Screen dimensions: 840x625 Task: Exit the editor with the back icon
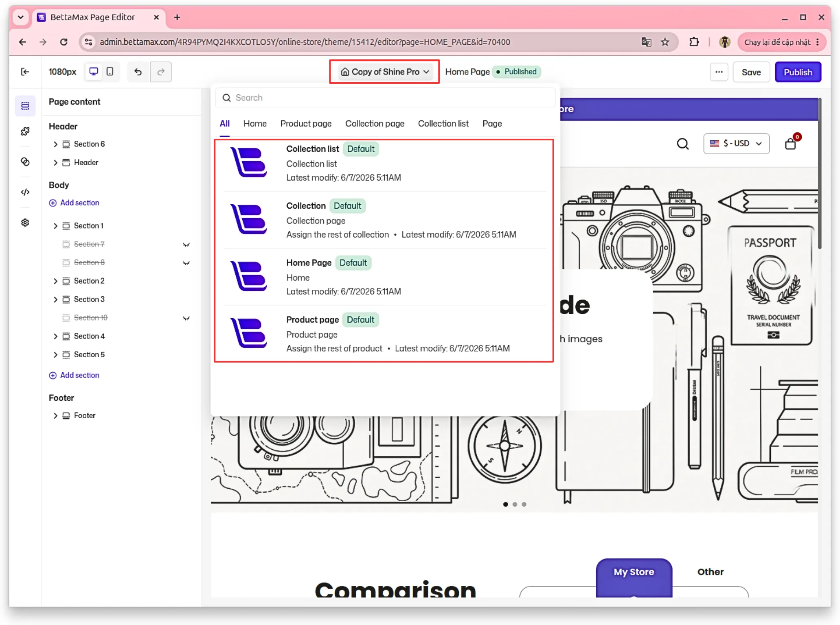click(25, 72)
